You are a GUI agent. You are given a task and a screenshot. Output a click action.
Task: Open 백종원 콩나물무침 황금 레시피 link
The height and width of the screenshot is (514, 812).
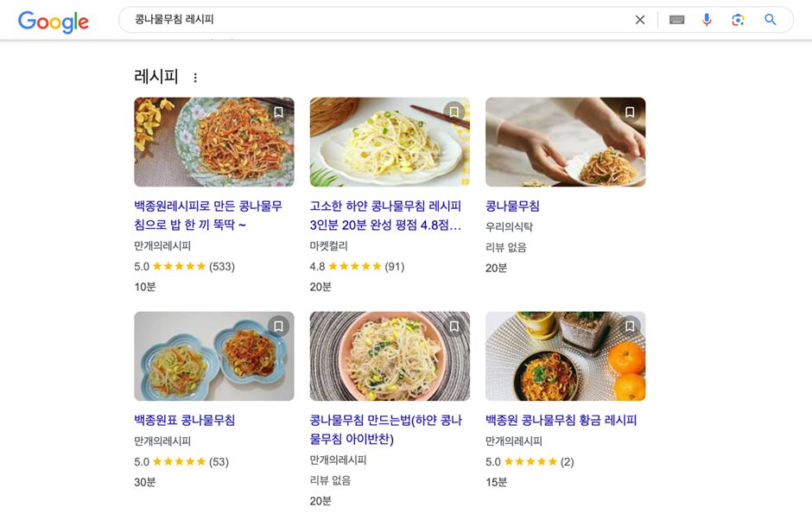click(561, 421)
